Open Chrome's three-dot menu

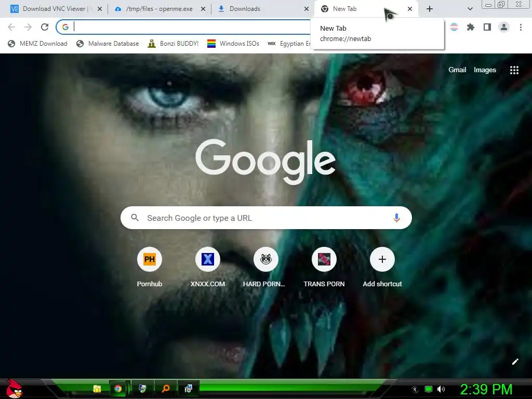[x=521, y=27]
